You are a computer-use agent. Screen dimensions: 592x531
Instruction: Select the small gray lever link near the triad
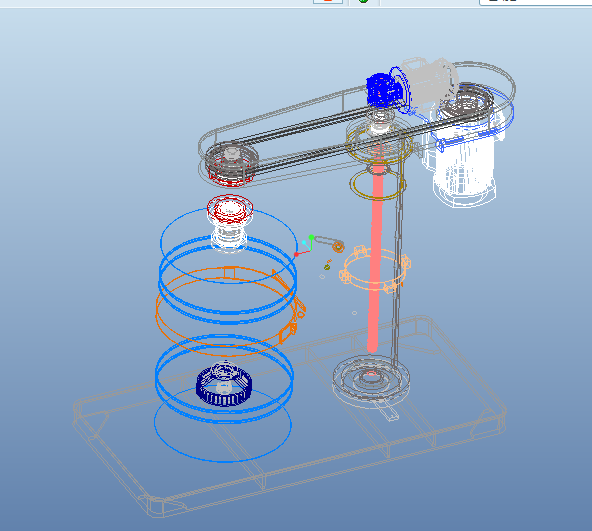(x=329, y=243)
